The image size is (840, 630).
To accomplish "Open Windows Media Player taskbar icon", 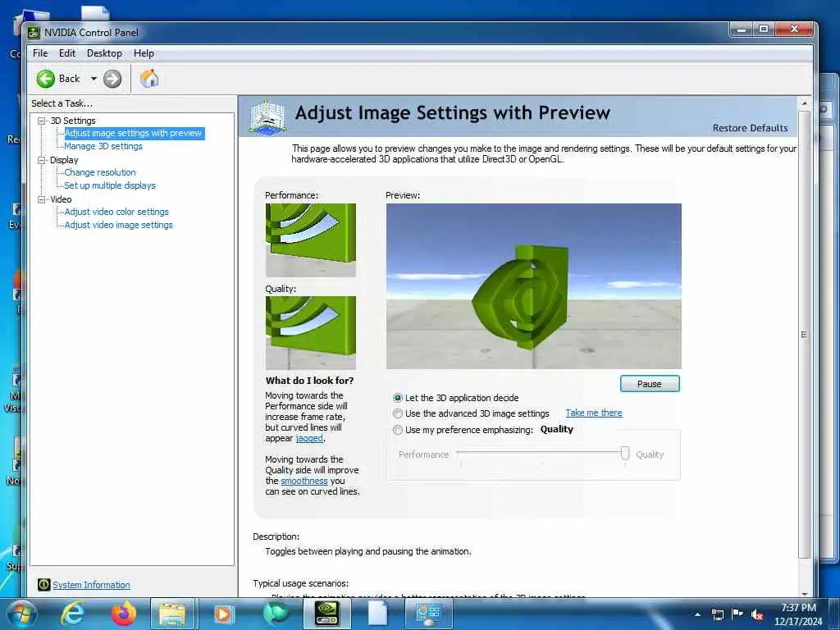I will coord(223,614).
